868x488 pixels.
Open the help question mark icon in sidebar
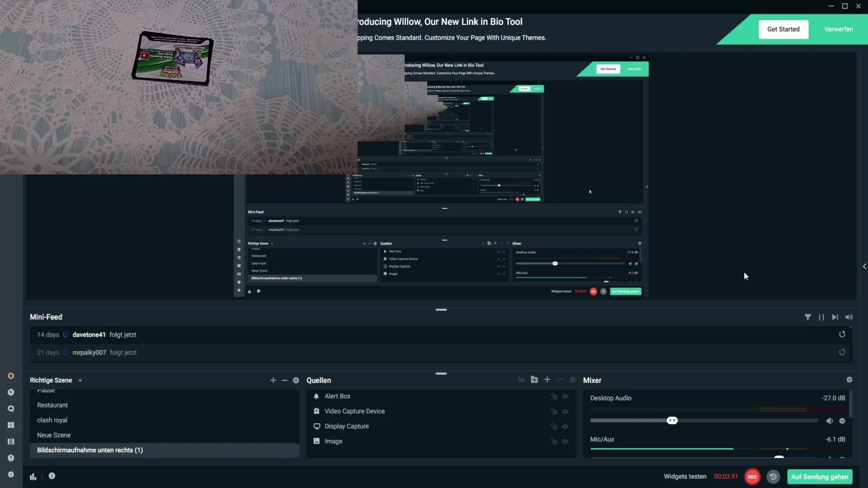click(x=11, y=458)
